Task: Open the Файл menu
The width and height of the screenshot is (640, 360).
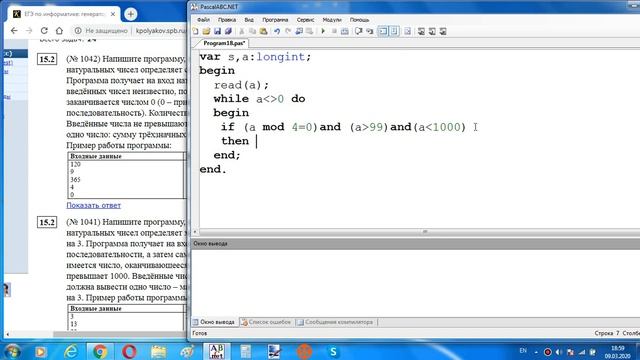Action: coord(203,20)
